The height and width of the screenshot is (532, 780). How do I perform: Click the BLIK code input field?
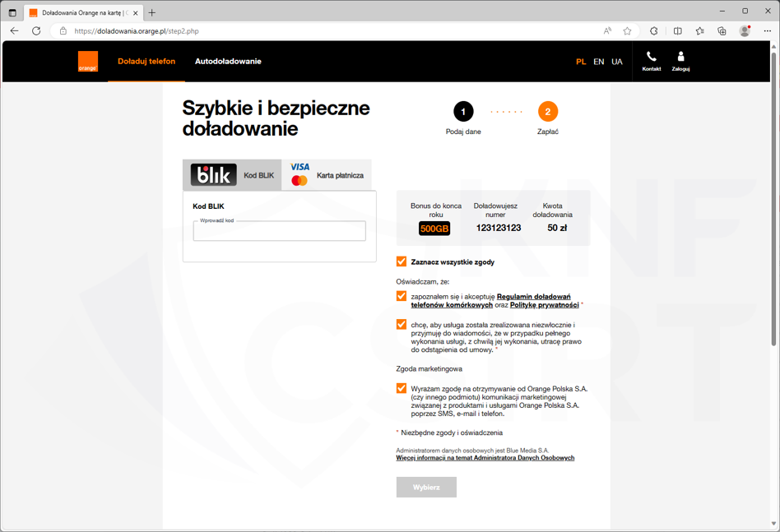[x=279, y=232]
